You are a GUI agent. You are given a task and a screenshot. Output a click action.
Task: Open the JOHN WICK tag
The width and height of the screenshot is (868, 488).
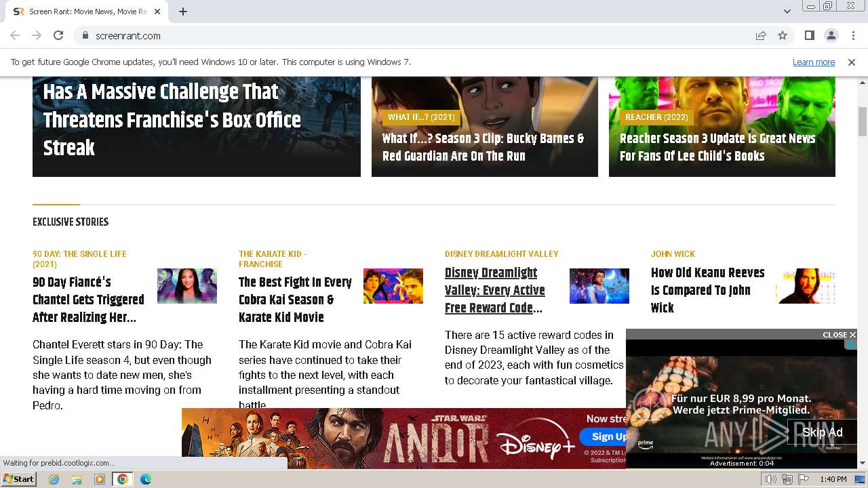click(x=673, y=254)
